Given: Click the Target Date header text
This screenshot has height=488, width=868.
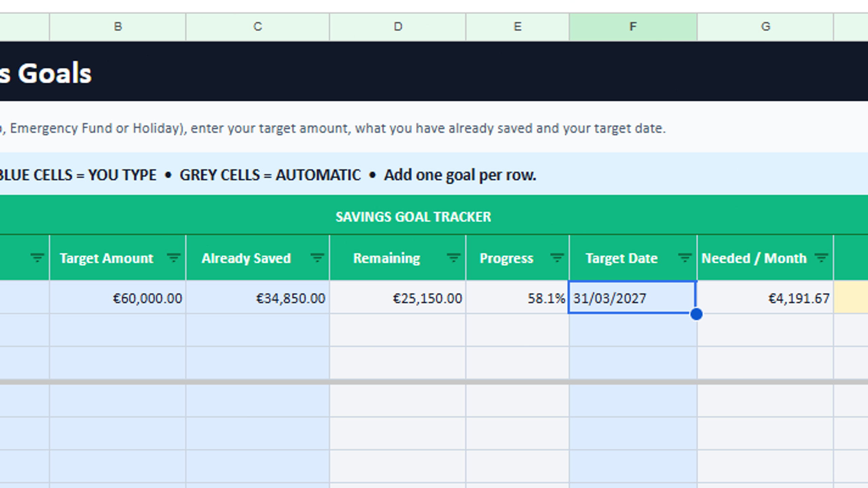Looking at the screenshot, I should (622, 258).
